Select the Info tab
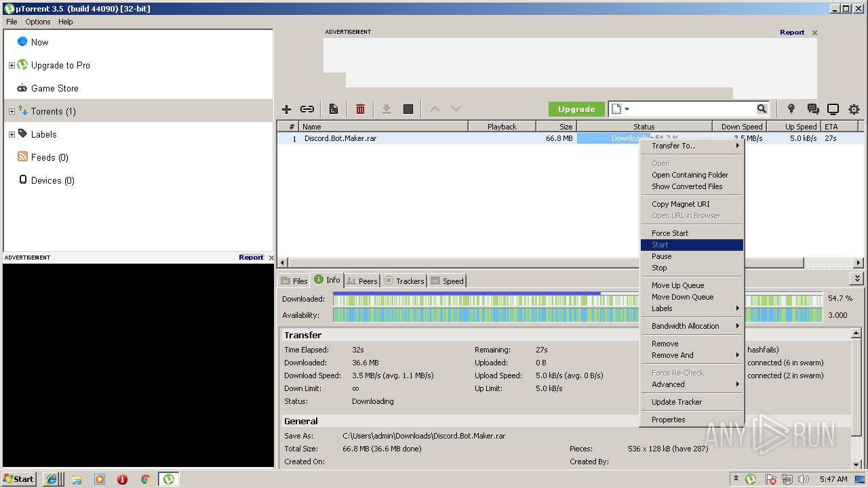The height and width of the screenshot is (488, 868). pyautogui.click(x=327, y=280)
